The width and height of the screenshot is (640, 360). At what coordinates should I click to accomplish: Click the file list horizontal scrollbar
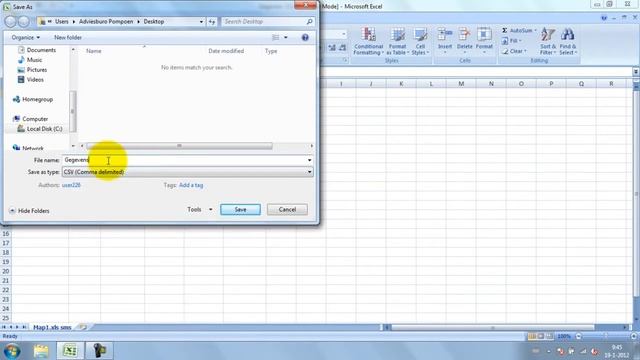[180, 146]
